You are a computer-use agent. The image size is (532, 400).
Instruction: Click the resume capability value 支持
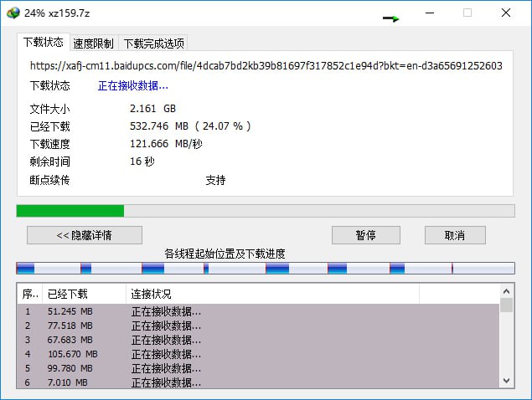[215, 180]
